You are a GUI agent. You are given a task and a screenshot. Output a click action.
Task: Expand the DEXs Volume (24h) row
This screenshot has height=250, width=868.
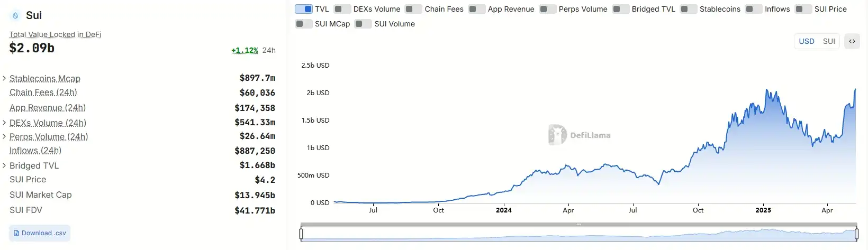tap(4, 123)
